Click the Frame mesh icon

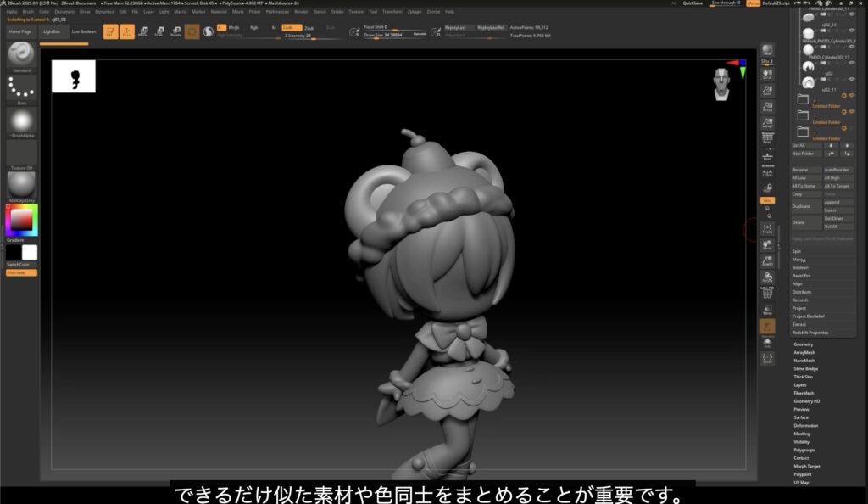(x=767, y=228)
